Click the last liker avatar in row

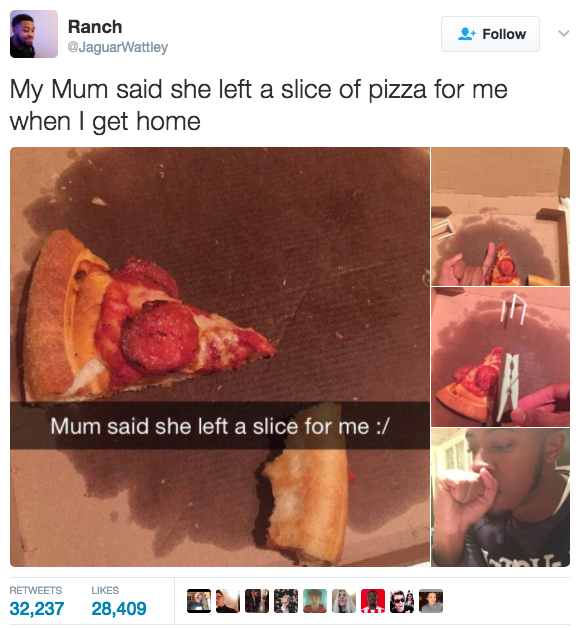(431, 601)
